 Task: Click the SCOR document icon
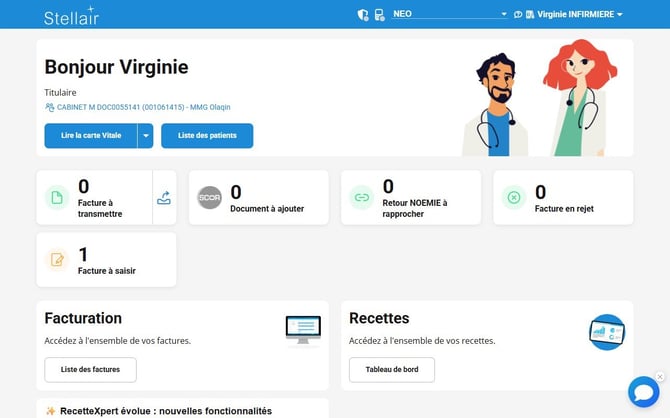point(209,198)
